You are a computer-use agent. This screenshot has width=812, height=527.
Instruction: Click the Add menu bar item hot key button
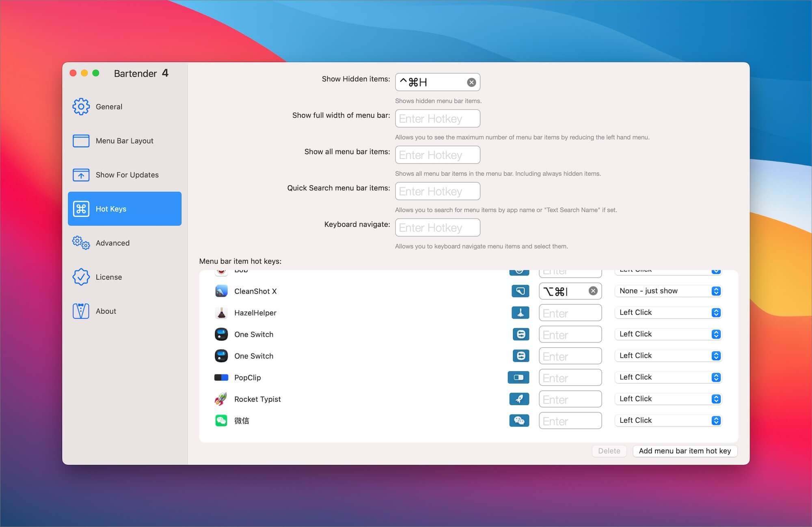[685, 451]
